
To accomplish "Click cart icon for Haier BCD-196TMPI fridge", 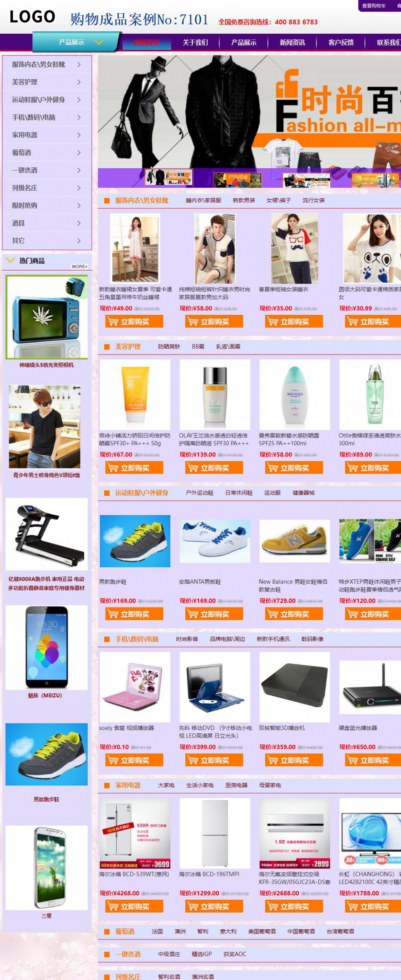I will (193, 906).
